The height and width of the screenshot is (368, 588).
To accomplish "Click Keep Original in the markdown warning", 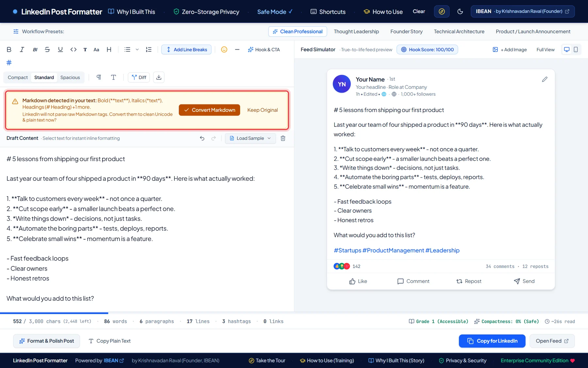I will [263, 110].
